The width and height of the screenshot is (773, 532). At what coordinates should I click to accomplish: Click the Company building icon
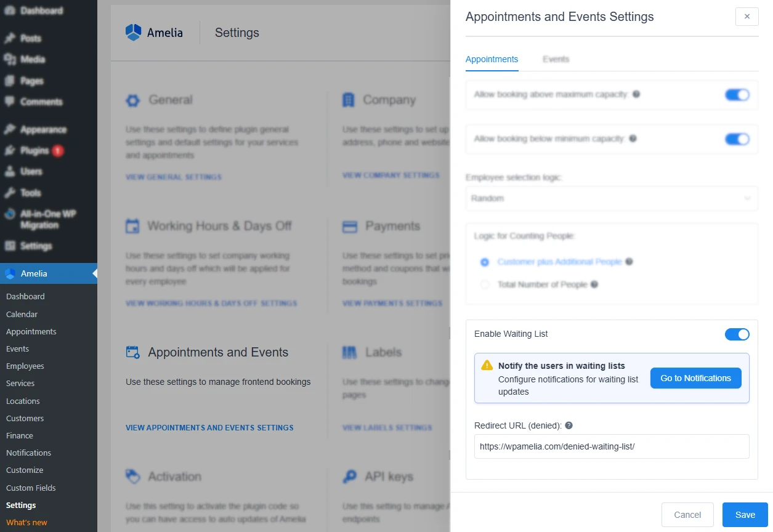point(348,99)
